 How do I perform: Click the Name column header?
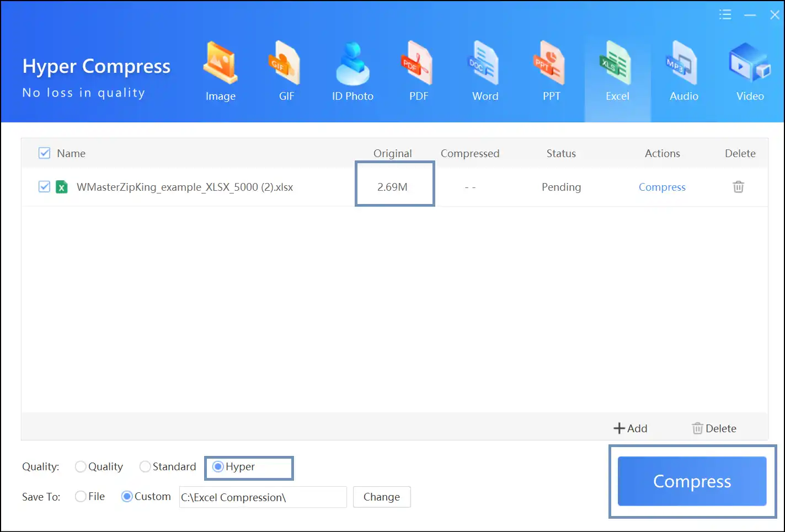(x=71, y=153)
